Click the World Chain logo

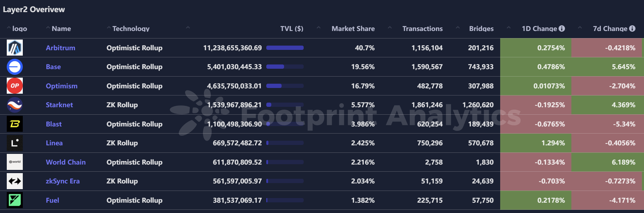[14, 162]
